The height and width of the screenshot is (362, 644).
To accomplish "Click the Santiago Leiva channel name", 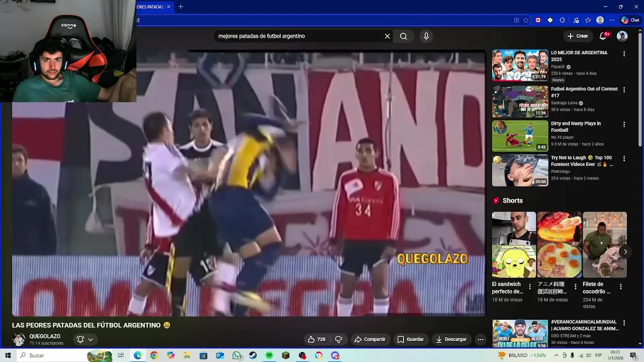I will click(564, 103).
